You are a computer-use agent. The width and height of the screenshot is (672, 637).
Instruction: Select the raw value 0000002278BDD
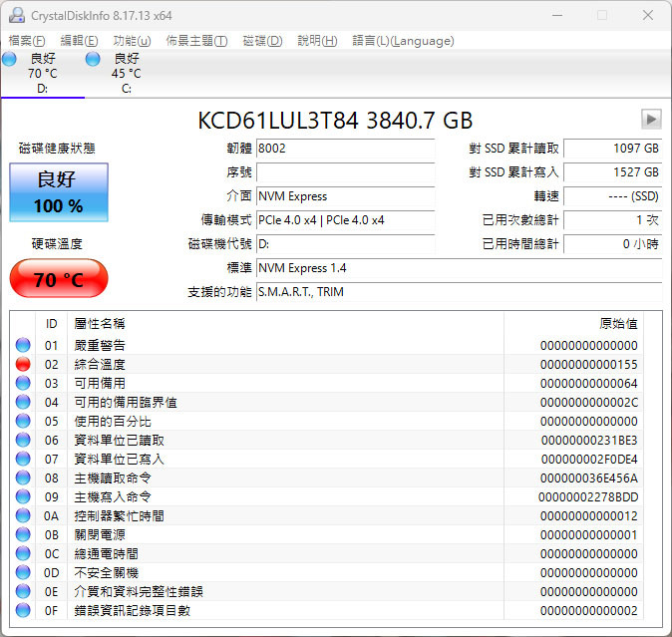pyautogui.click(x=588, y=496)
